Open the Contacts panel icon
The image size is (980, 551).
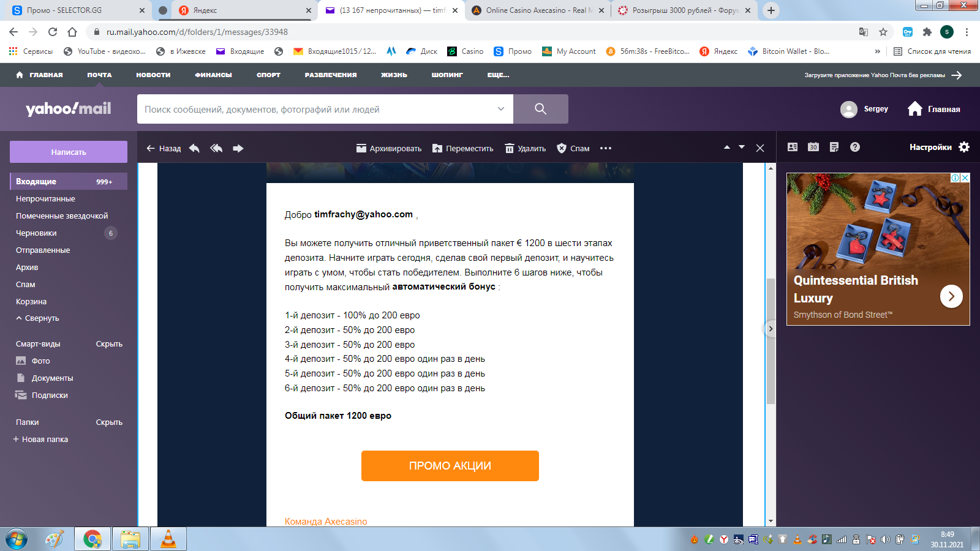[x=793, y=147]
